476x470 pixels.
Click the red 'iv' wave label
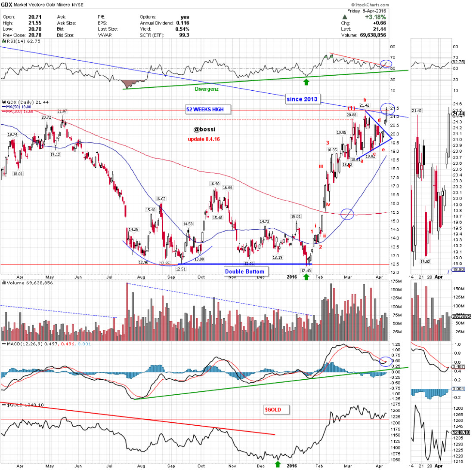tap(328, 204)
